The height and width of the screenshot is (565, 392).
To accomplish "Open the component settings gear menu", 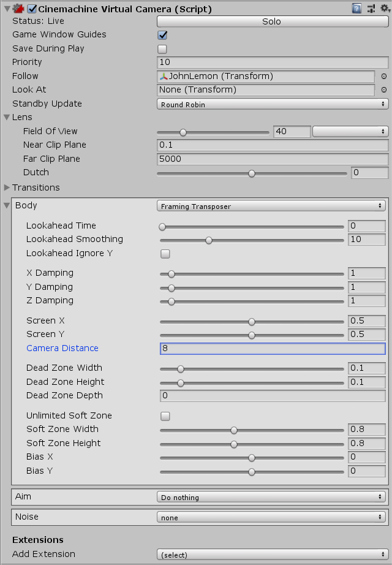I will coord(384,9).
